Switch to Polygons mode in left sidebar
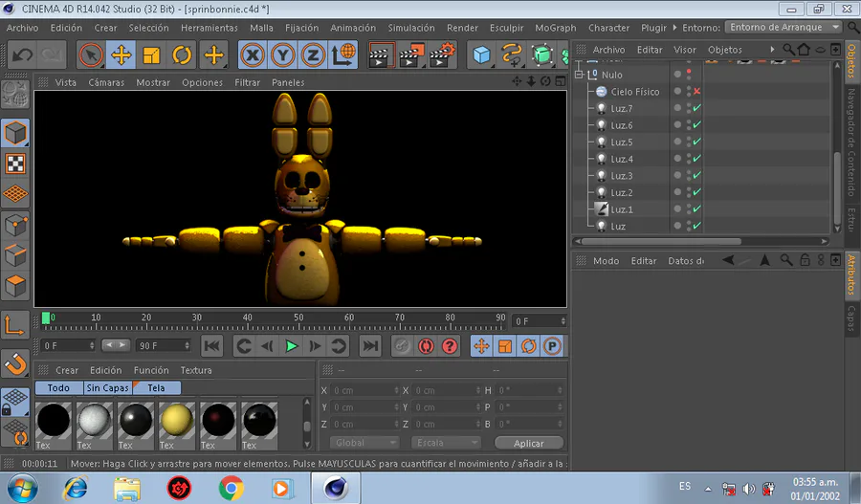 (15, 285)
